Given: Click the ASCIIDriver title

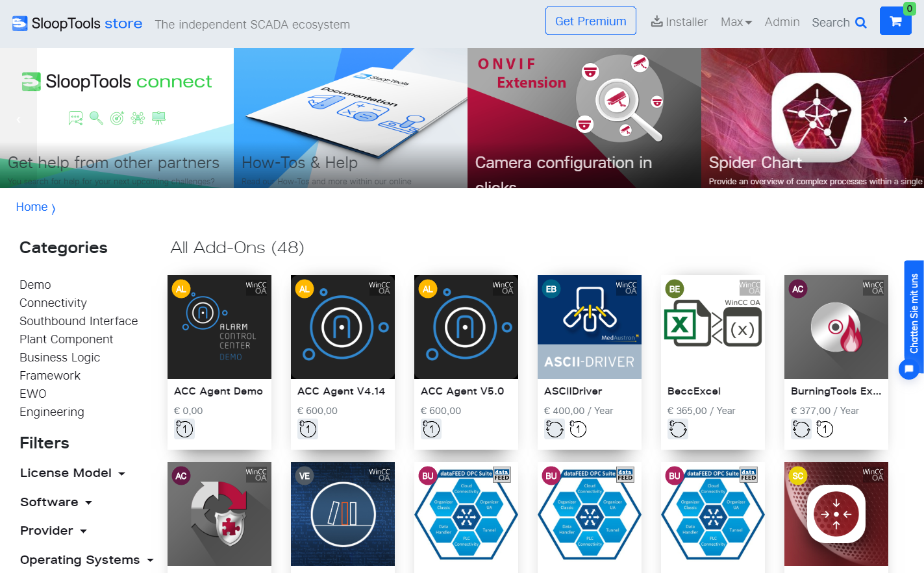Looking at the screenshot, I should click(x=573, y=391).
